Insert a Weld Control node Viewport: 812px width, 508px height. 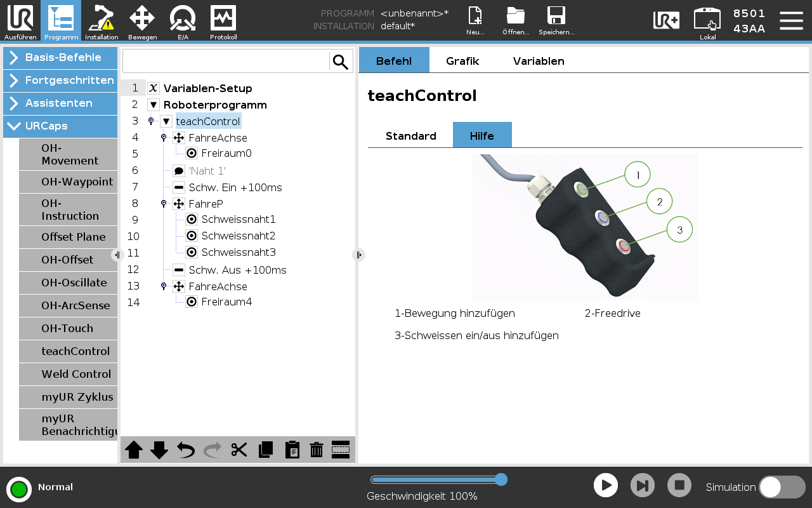click(x=68, y=374)
